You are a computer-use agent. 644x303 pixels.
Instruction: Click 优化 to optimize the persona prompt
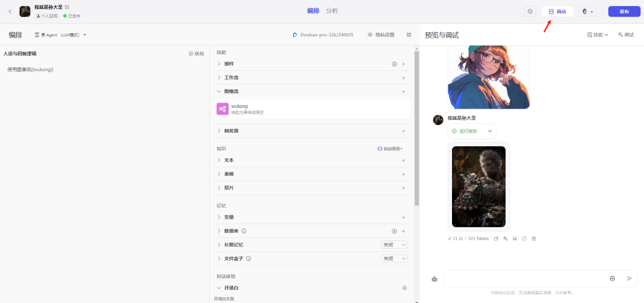(196, 53)
